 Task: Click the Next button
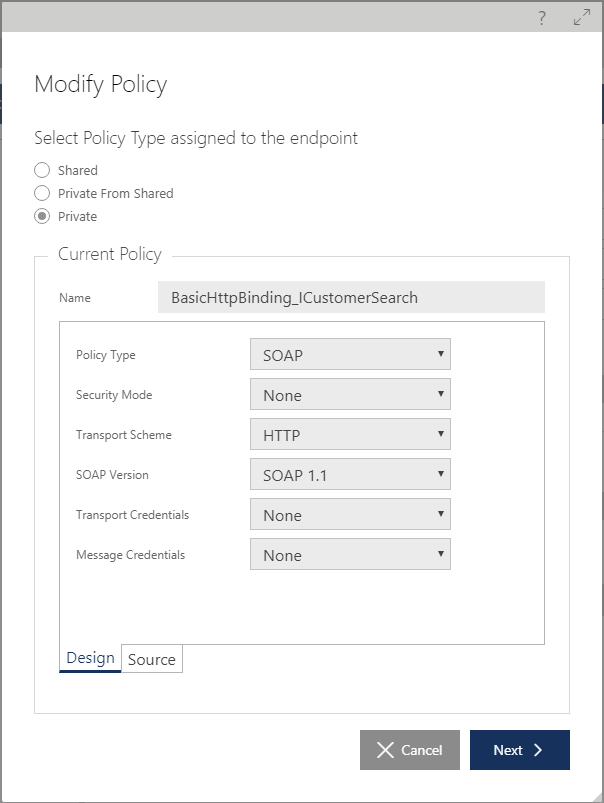(519, 750)
